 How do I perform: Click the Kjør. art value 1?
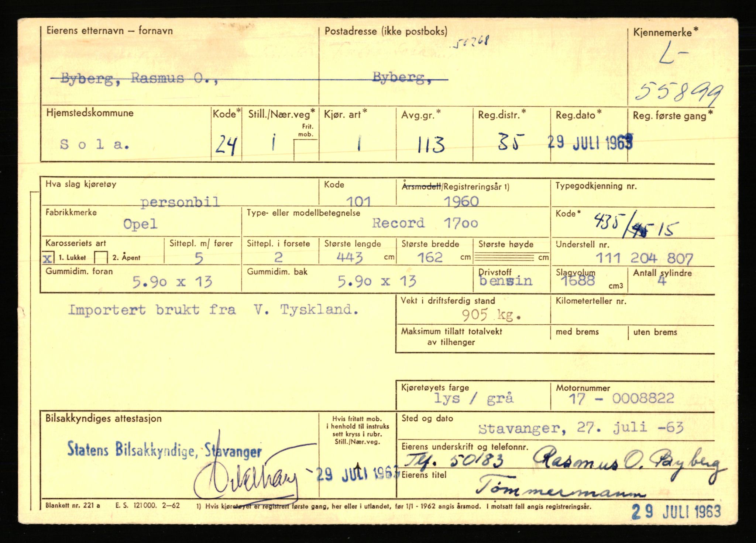358,143
